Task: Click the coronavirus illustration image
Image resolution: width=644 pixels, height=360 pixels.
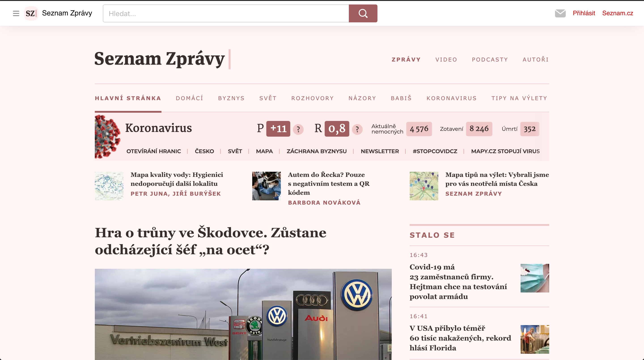Action: (x=108, y=136)
